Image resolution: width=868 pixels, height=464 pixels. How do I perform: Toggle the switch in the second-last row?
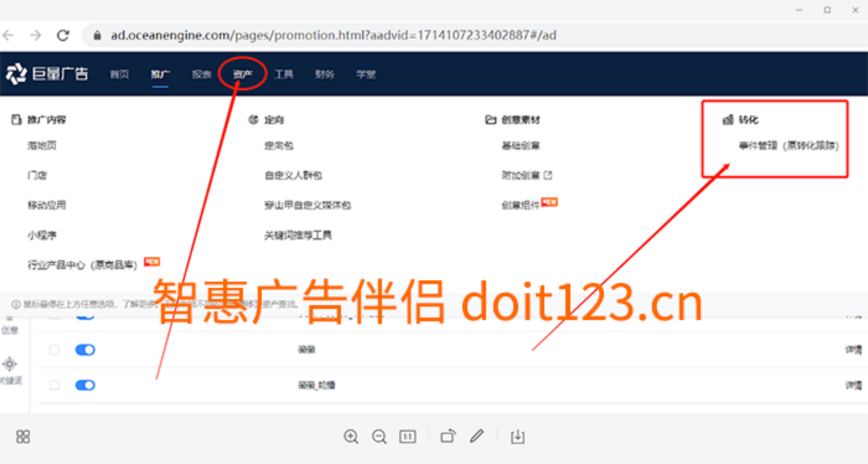click(85, 350)
